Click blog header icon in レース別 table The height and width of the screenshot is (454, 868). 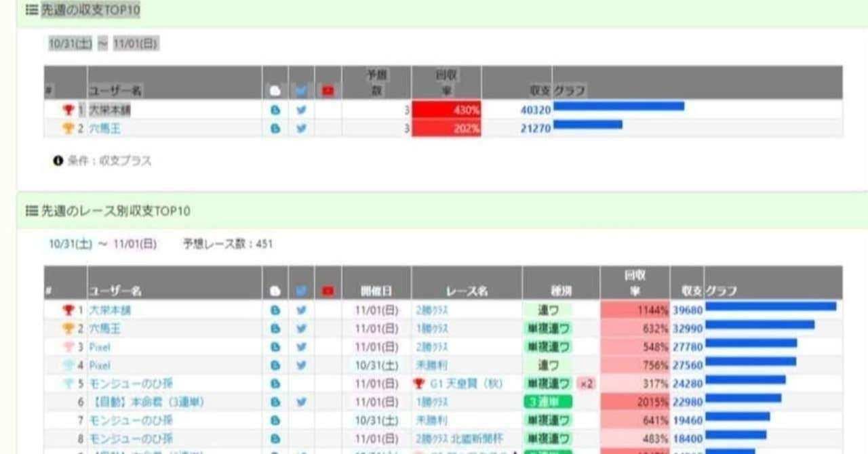point(275,291)
